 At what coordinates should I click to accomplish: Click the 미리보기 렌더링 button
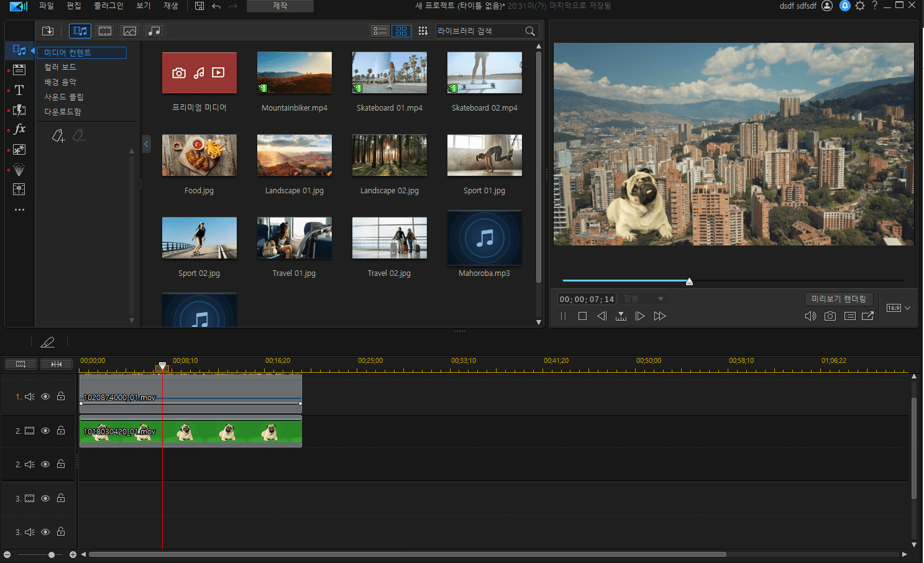click(838, 299)
